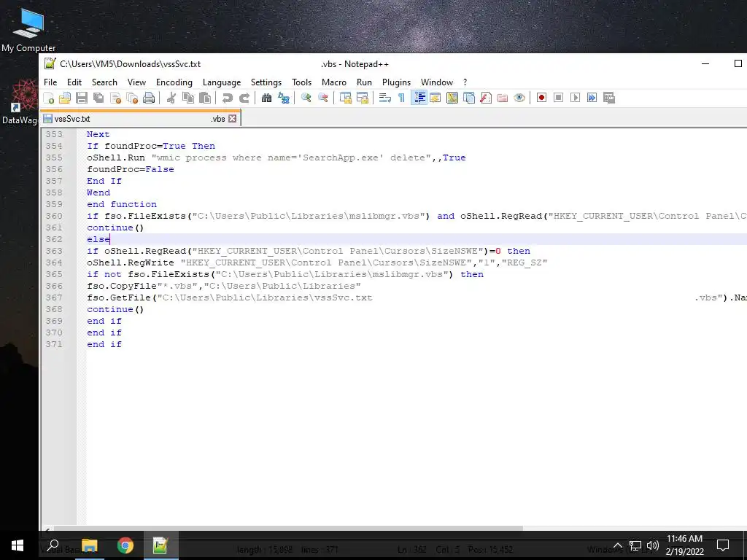The width and height of the screenshot is (747, 560).
Task: Click the Copy toolbar icon
Action: [x=188, y=98]
